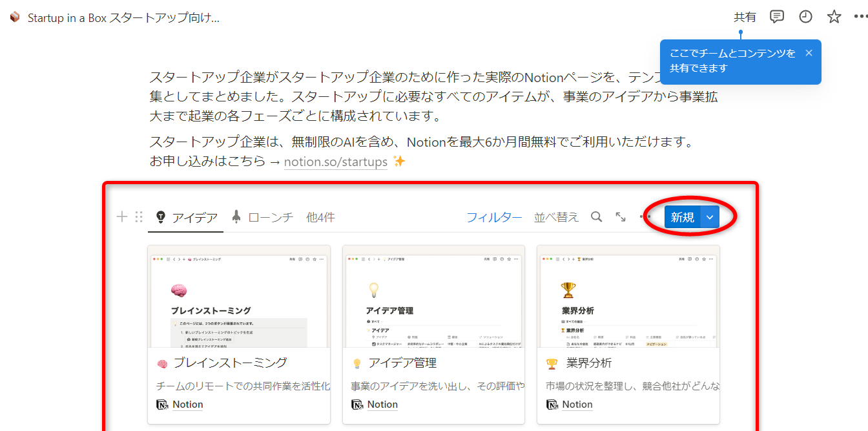Add page to favorites with star icon
The height and width of the screenshot is (431, 868).
pos(834,17)
